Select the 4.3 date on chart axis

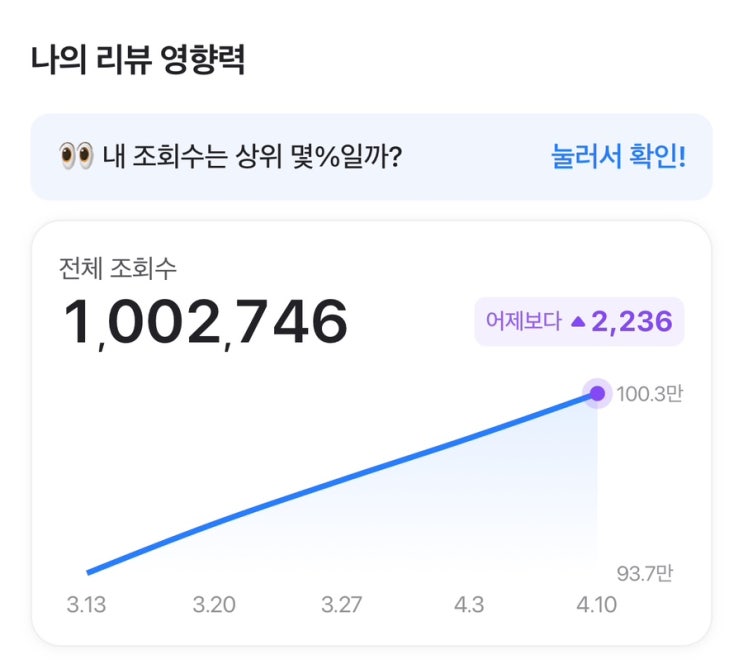[469, 605]
